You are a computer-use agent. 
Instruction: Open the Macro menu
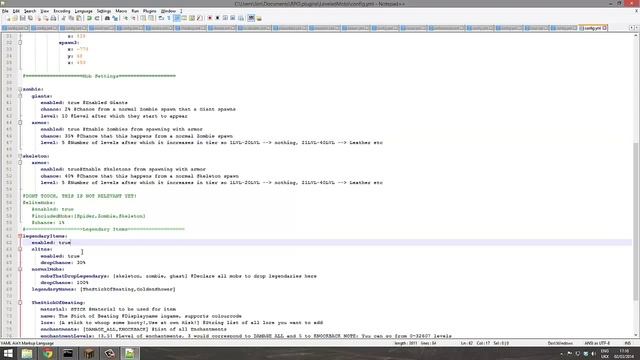(x=121, y=11)
